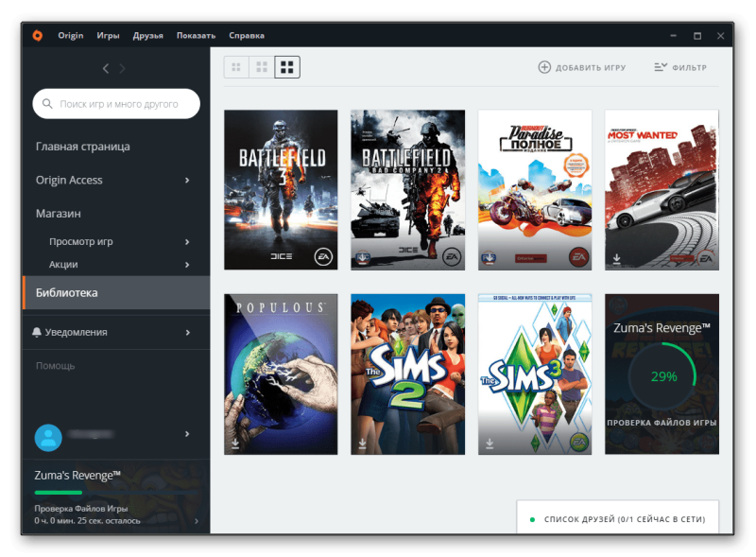This screenshot has width=756, height=557.
Task: Open the Origin menu
Action: 70,35
